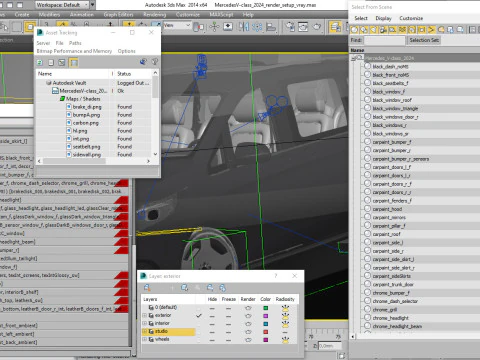The width and height of the screenshot is (480, 360).
Task: Open the MAXScript menu
Action: coord(221,15)
